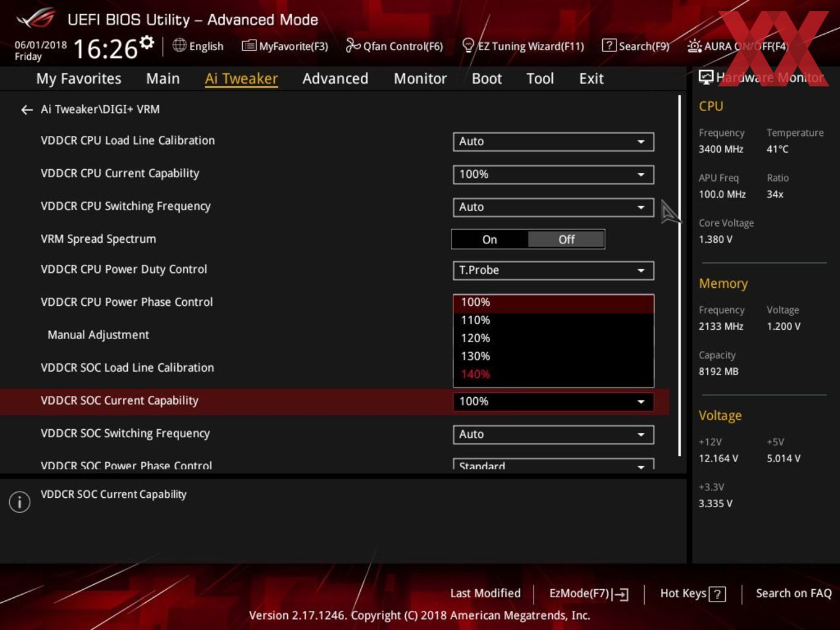Set VRM Spread Spectrum to Off

pyautogui.click(x=566, y=240)
